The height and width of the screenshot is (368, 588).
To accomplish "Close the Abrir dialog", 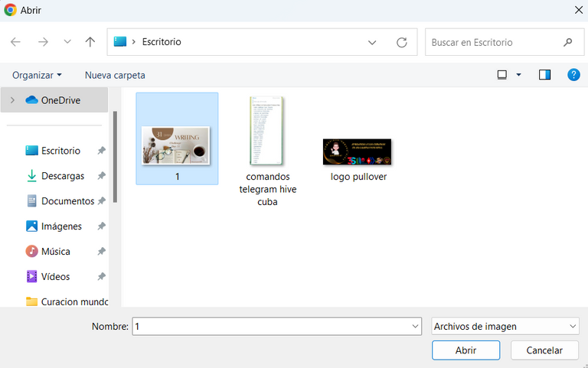I will [579, 10].
